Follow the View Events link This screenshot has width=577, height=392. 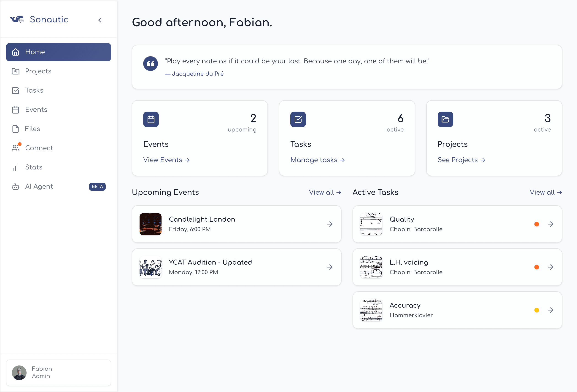point(166,160)
